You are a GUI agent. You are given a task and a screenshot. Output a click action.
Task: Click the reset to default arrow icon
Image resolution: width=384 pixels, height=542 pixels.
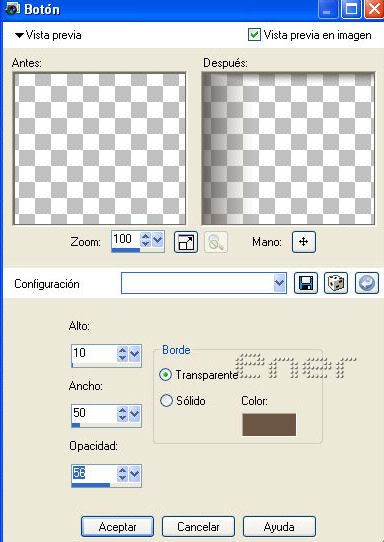tap(367, 283)
